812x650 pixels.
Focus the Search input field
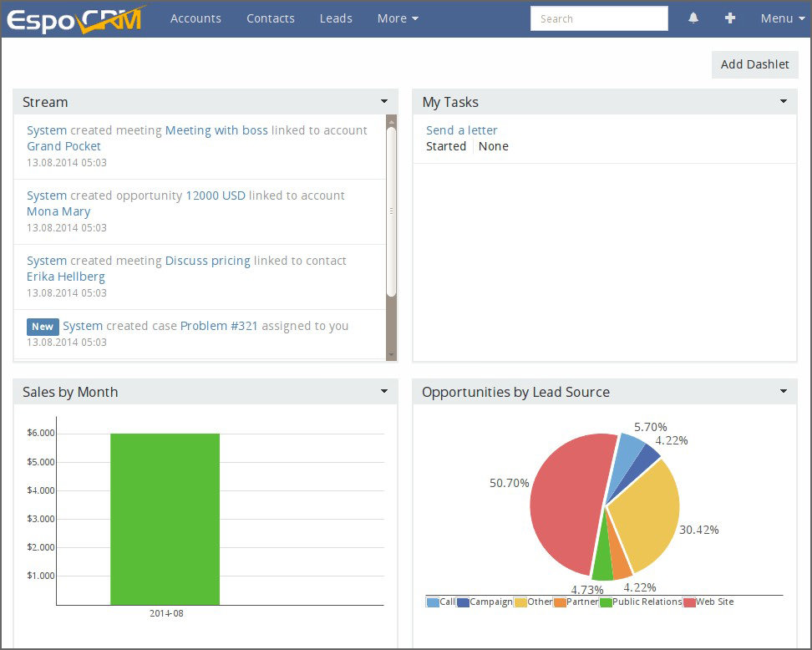pyautogui.click(x=599, y=18)
